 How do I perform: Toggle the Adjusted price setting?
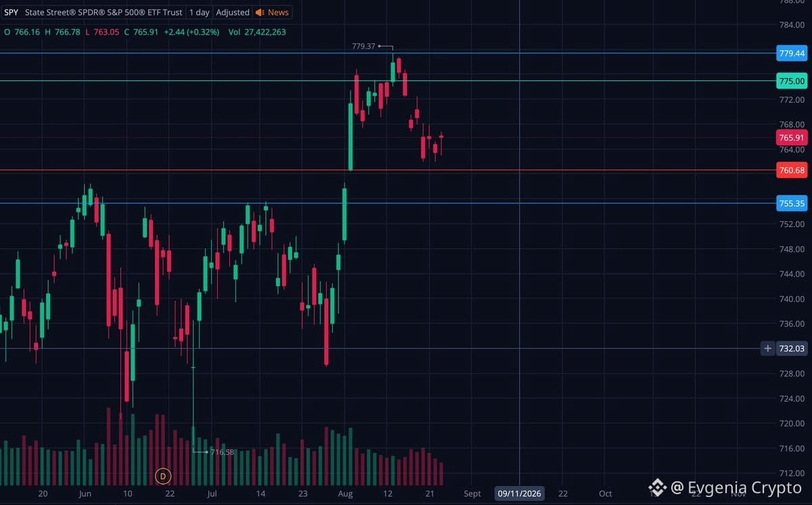tap(233, 12)
